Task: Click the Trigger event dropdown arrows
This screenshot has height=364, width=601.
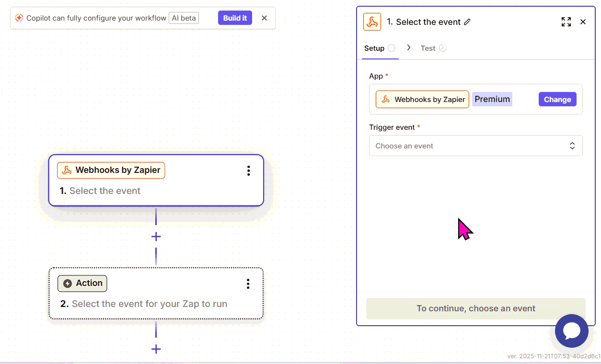Action: [x=572, y=146]
